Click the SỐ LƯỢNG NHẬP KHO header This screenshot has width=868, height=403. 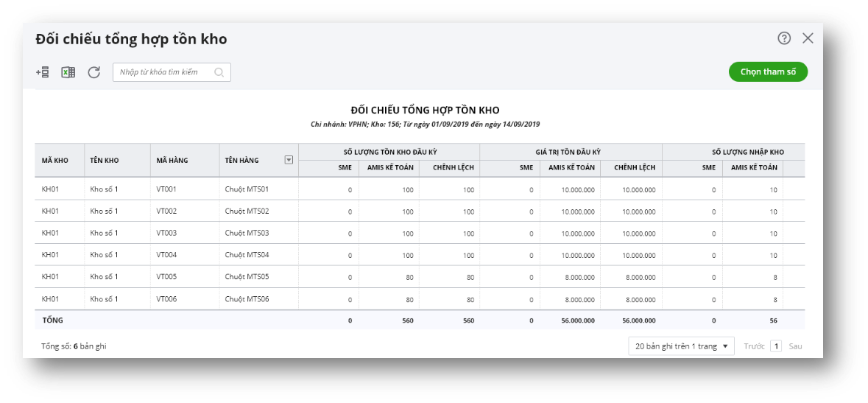(733, 152)
